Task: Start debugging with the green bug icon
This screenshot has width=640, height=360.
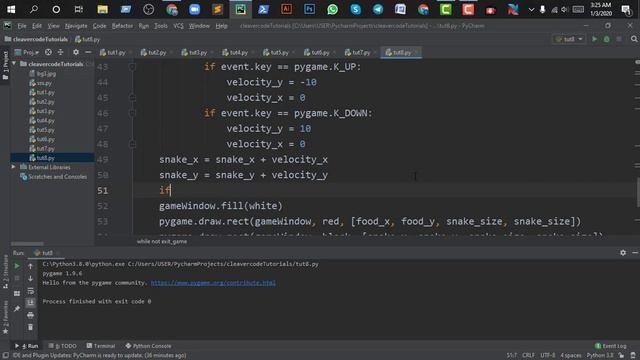Action: coord(607,39)
